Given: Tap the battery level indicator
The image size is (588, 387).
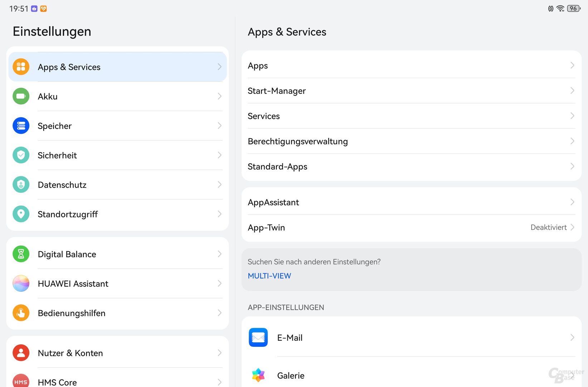Looking at the screenshot, I should point(574,9).
